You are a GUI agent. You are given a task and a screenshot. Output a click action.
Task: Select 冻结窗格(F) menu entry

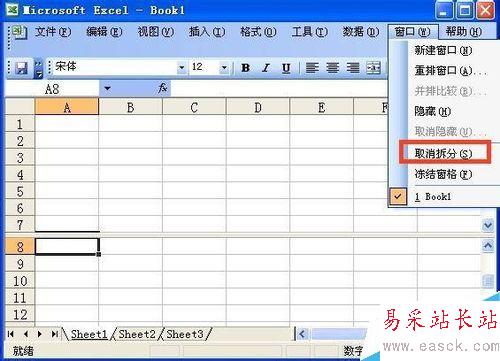pyautogui.click(x=443, y=174)
